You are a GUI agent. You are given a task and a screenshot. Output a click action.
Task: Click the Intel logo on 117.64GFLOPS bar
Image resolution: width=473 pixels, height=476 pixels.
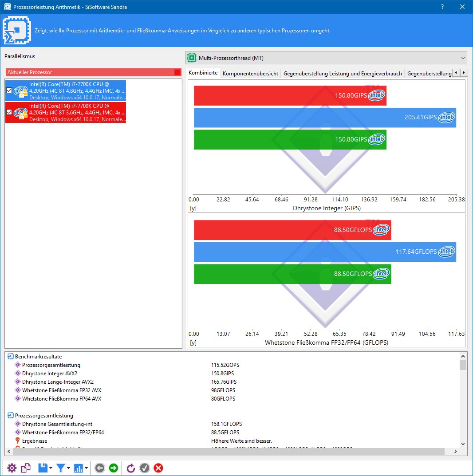pyautogui.click(x=446, y=252)
